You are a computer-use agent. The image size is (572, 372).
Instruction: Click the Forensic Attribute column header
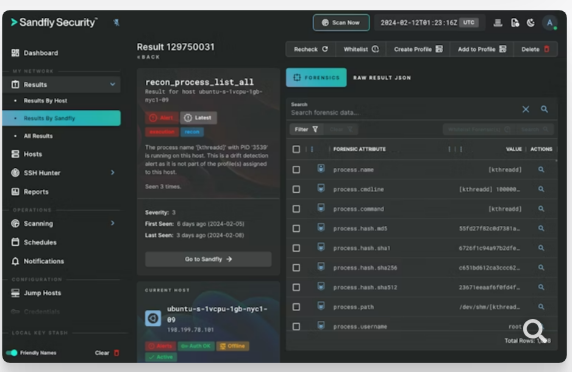click(x=359, y=149)
